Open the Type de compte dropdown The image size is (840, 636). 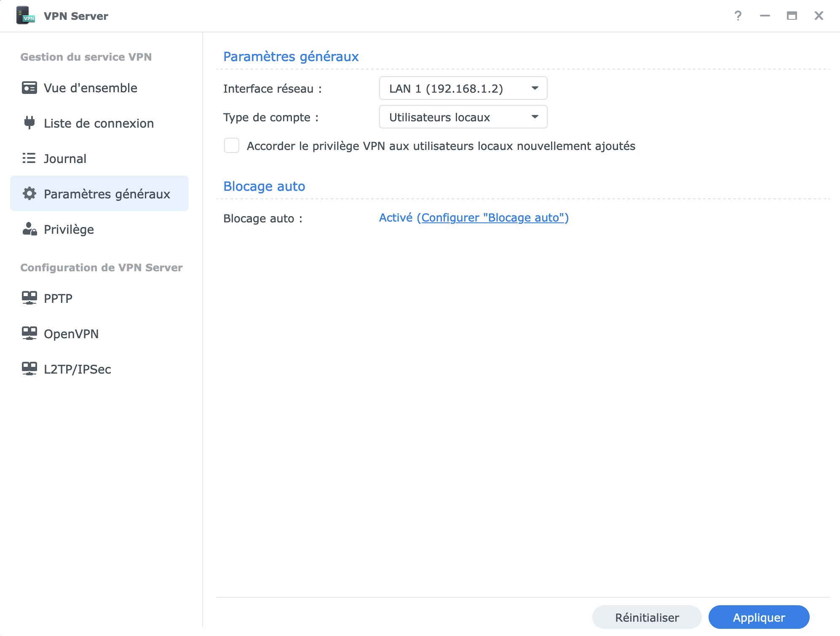[x=463, y=117]
